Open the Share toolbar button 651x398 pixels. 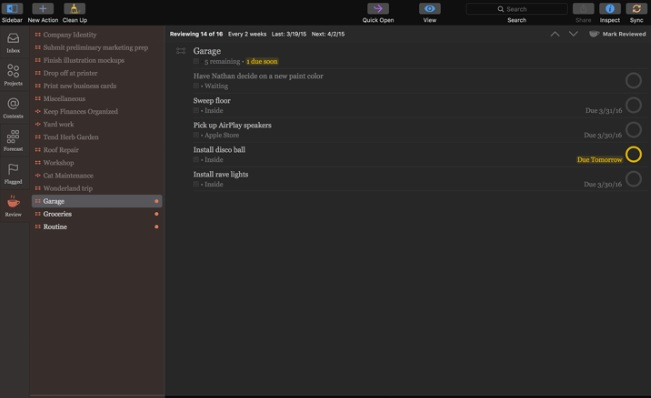[583, 9]
